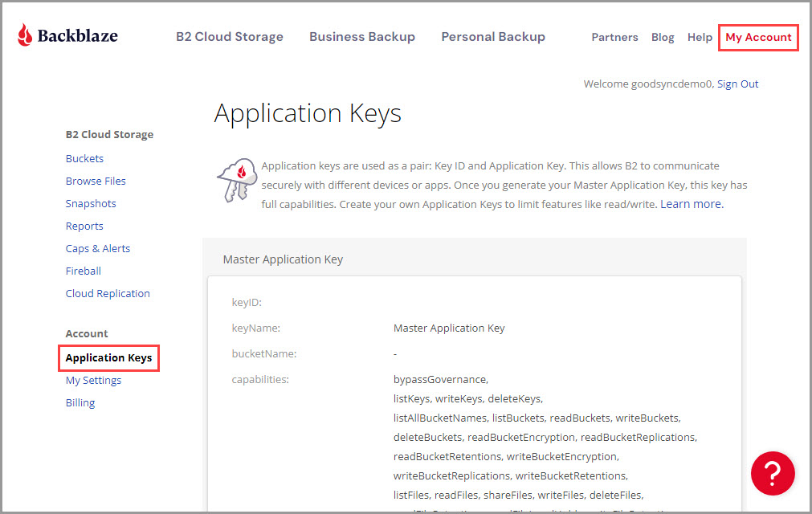The width and height of the screenshot is (812, 514).
Task: Open the Learn more link
Action: pyautogui.click(x=692, y=204)
